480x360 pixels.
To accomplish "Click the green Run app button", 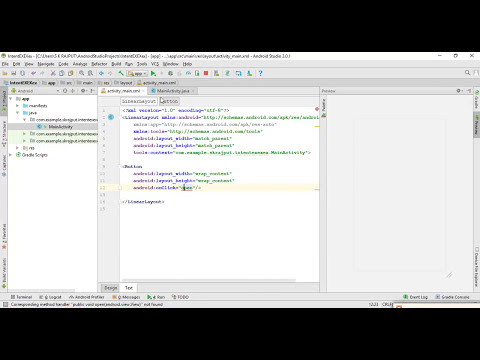I will 153,73.
